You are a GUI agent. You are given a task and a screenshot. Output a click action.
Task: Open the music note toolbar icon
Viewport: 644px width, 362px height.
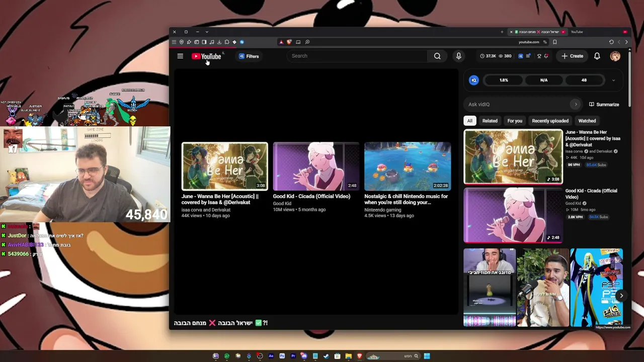tap(212, 42)
